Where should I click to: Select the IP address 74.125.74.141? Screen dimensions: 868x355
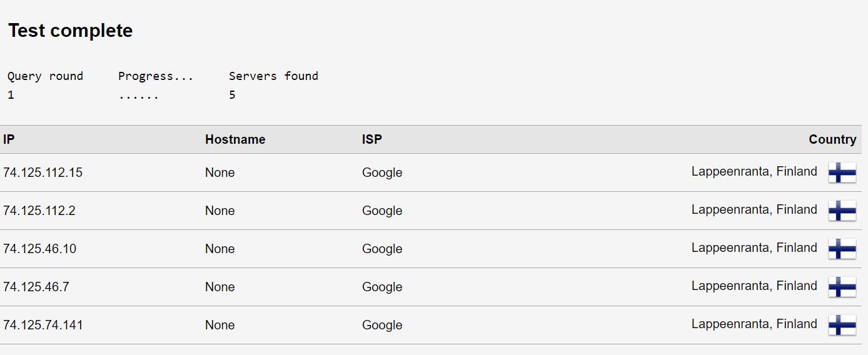(x=43, y=325)
